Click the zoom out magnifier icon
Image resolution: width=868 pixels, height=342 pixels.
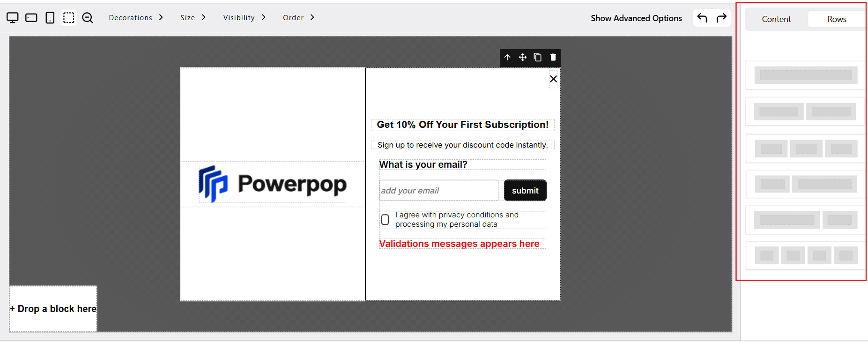point(88,18)
